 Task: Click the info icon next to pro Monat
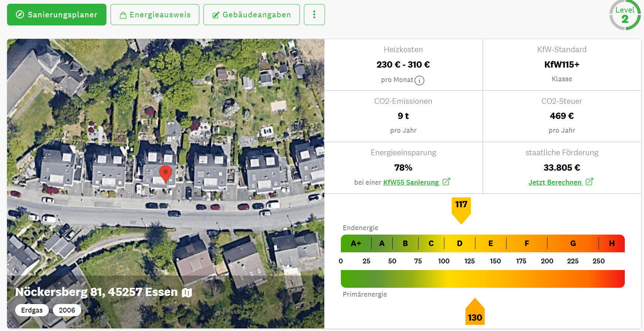pyautogui.click(x=419, y=80)
